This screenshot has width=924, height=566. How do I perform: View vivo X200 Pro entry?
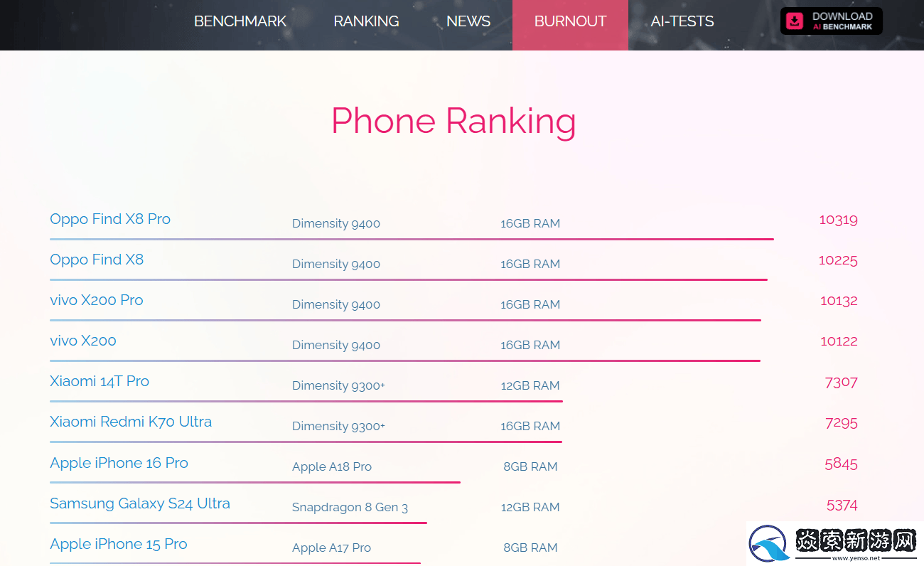point(97,300)
